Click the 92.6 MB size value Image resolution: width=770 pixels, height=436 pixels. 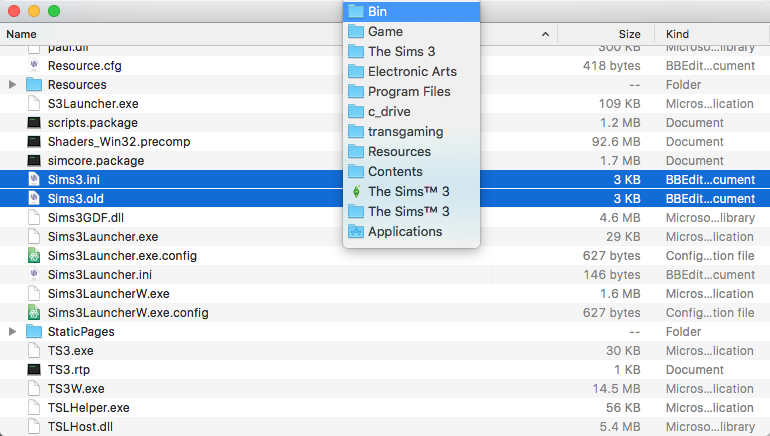(616, 142)
